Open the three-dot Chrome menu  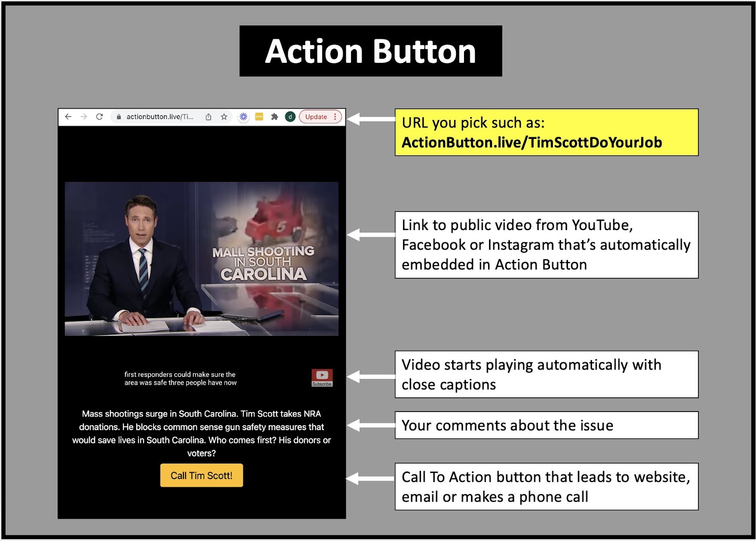(x=335, y=117)
